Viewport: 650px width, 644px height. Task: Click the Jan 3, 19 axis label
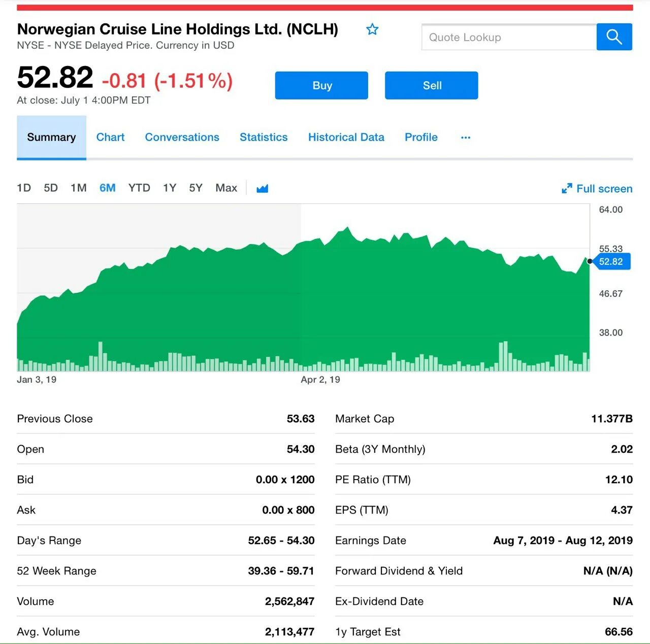(37, 380)
